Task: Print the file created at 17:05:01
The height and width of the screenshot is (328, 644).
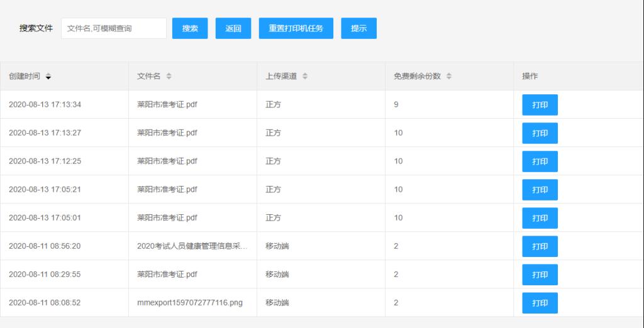Action: 540,218
